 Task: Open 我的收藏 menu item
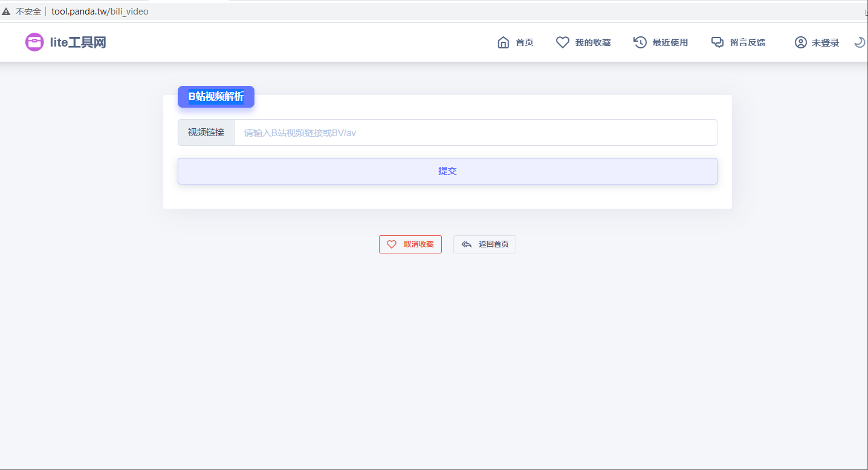(593, 42)
